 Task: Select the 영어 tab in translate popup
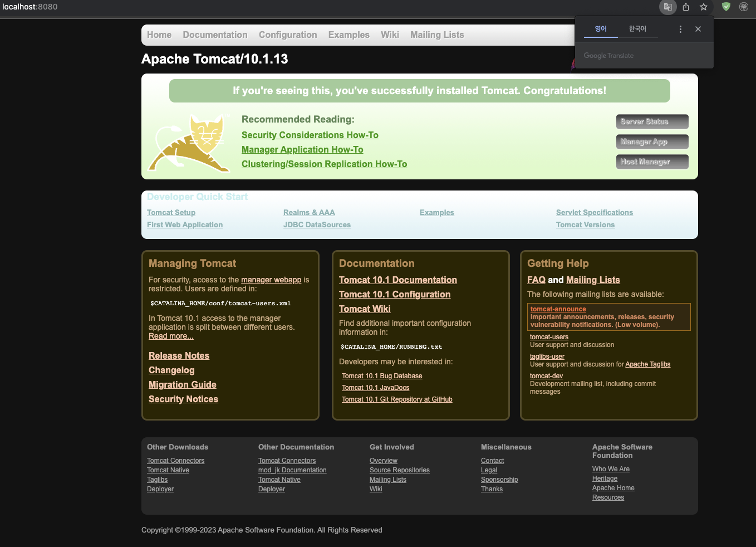pyautogui.click(x=601, y=28)
